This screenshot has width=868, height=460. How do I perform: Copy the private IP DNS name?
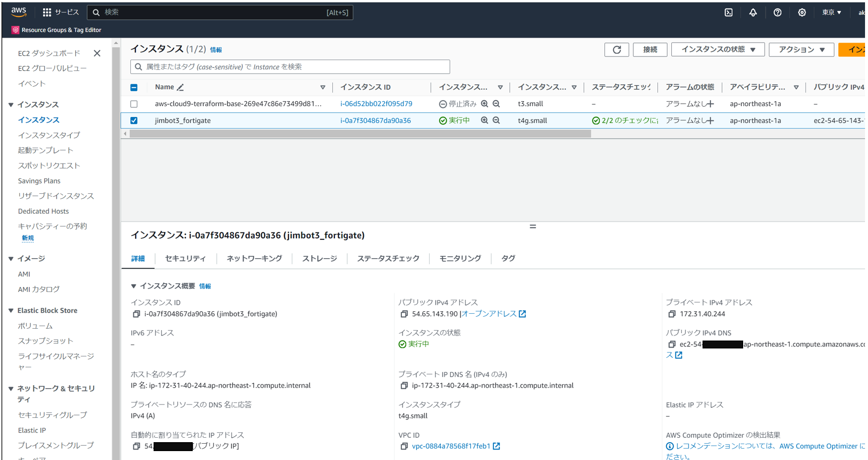[x=404, y=386]
